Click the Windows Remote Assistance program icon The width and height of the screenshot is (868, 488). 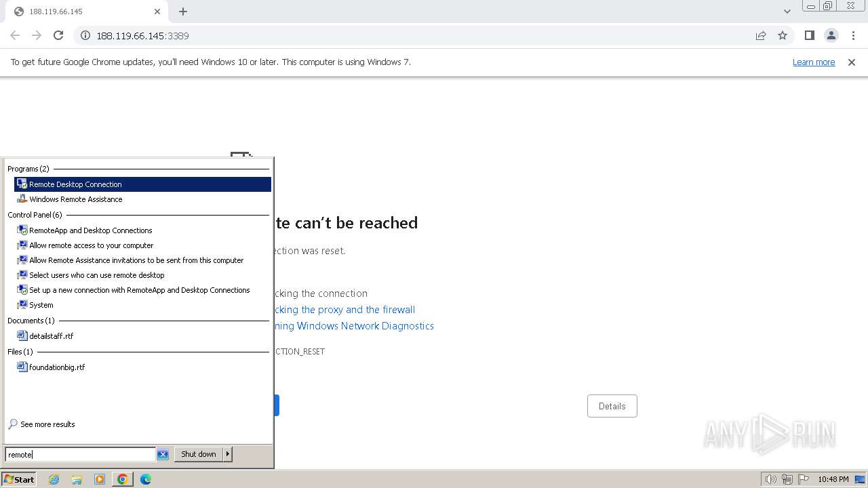22,199
